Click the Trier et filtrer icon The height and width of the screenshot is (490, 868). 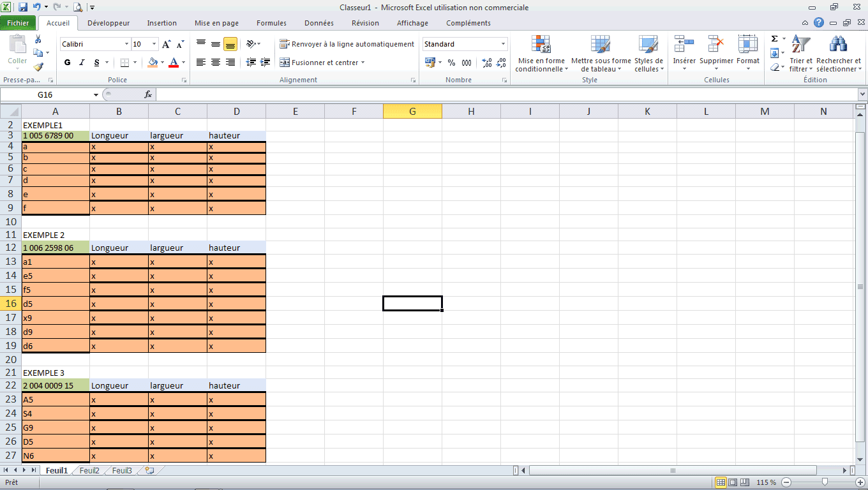coord(800,45)
